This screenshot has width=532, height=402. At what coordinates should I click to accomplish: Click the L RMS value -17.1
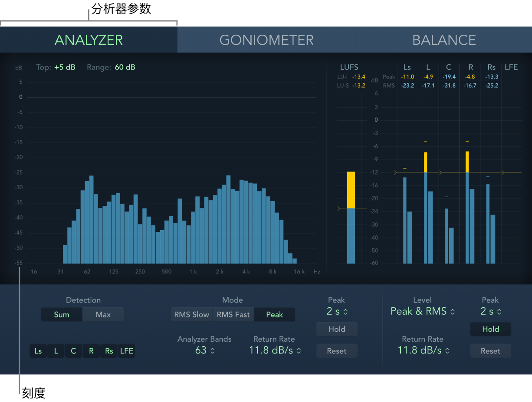(x=428, y=86)
